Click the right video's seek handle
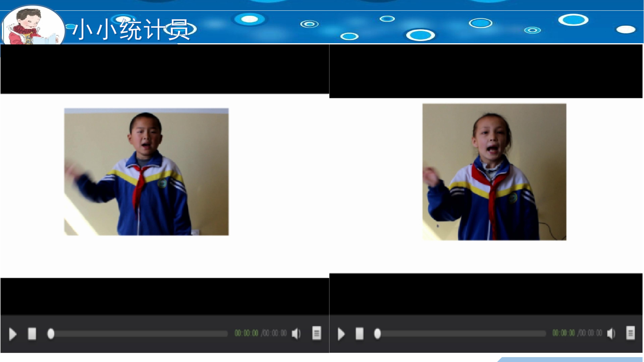The width and height of the screenshot is (644, 362). 377,334
